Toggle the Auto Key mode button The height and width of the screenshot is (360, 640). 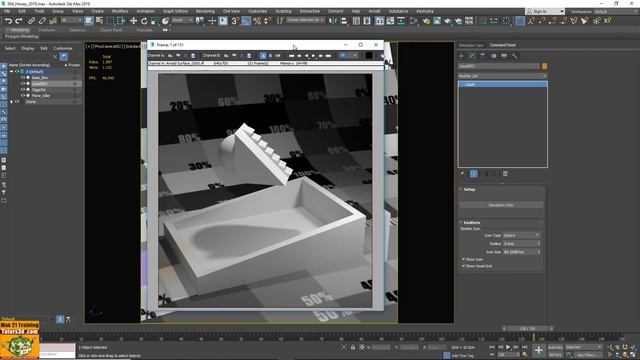tap(555, 347)
